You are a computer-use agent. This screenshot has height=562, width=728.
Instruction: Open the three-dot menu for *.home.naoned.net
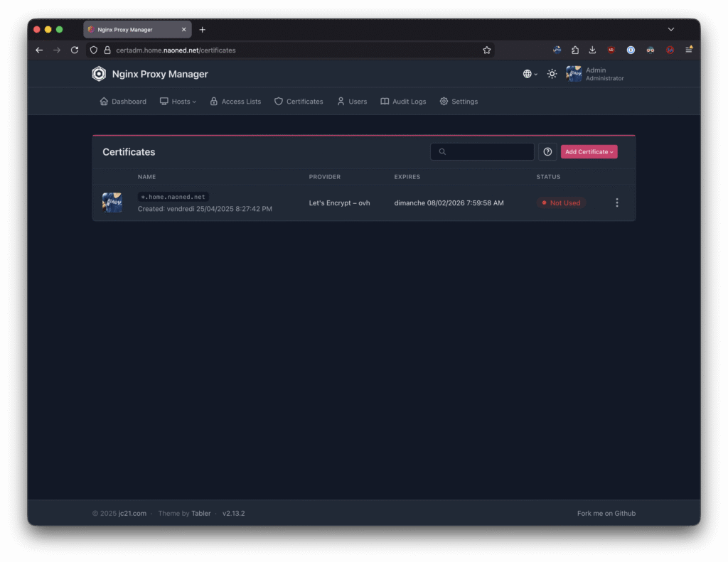(x=616, y=203)
